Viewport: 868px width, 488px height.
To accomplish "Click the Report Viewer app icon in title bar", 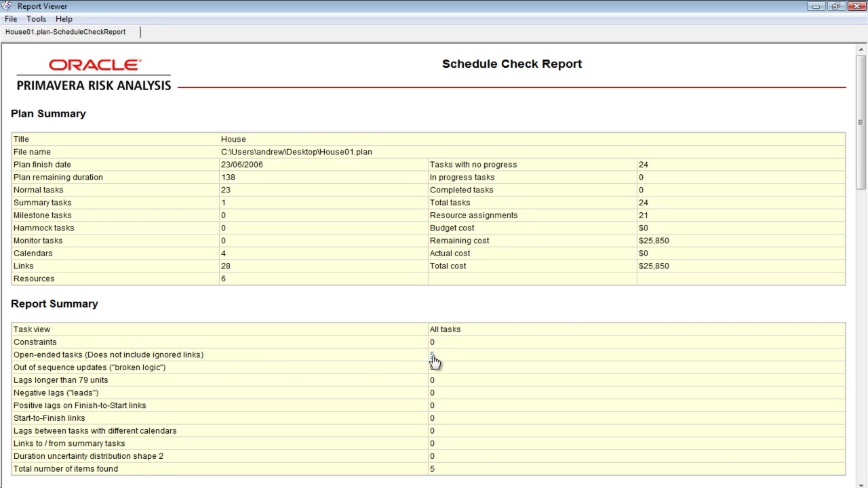I will [7, 6].
